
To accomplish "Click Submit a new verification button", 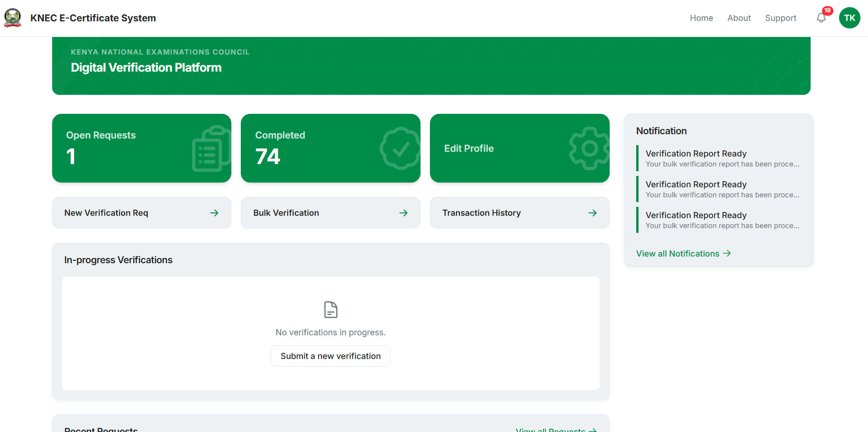I will 330,356.
